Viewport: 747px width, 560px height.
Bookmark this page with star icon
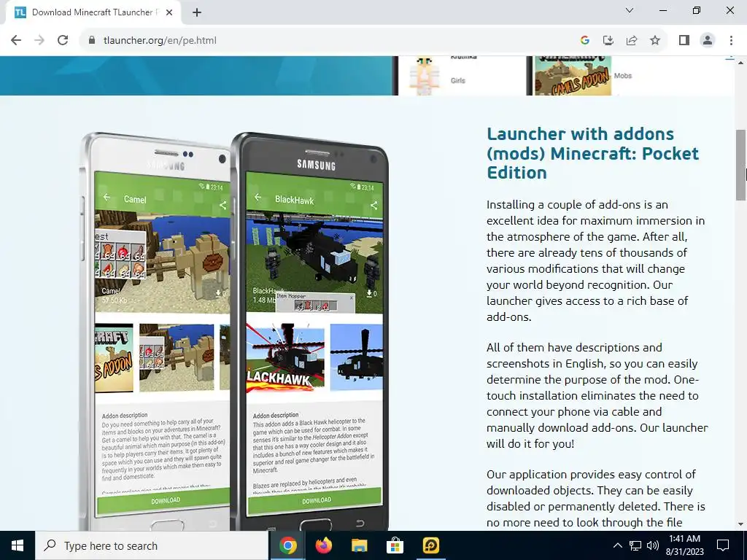(655, 41)
